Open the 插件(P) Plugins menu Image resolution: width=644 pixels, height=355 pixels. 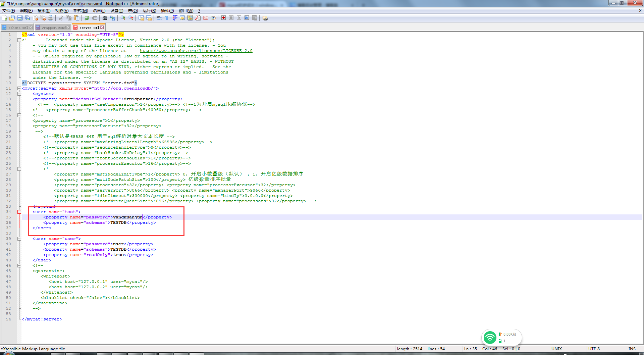pyautogui.click(x=167, y=11)
